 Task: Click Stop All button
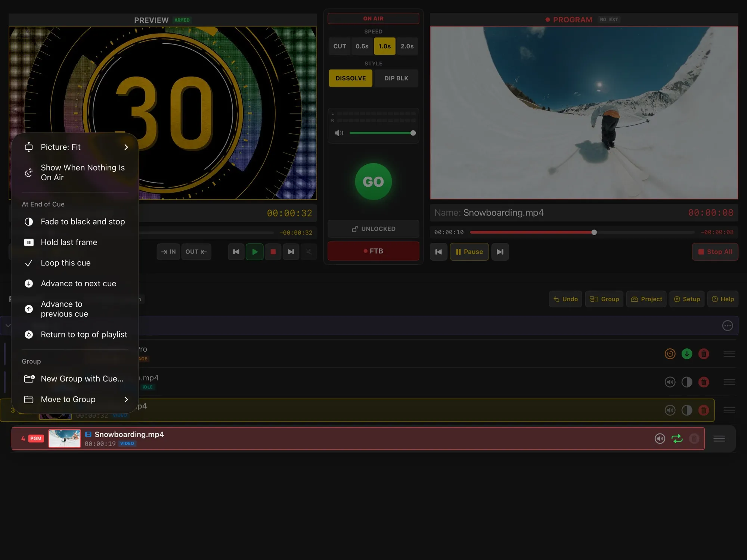point(715,252)
